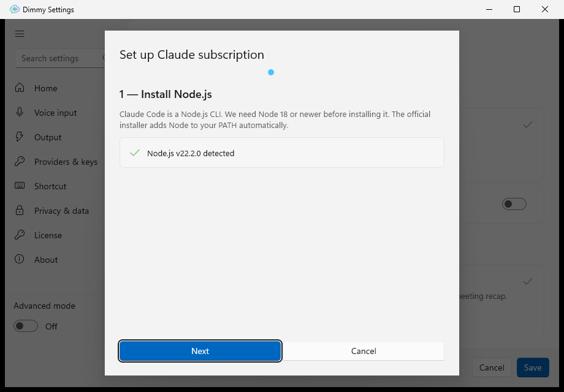Screen dimensions: 564x392
Task: Click the '1 — Install Node.js' heading
Action: click(166, 94)
